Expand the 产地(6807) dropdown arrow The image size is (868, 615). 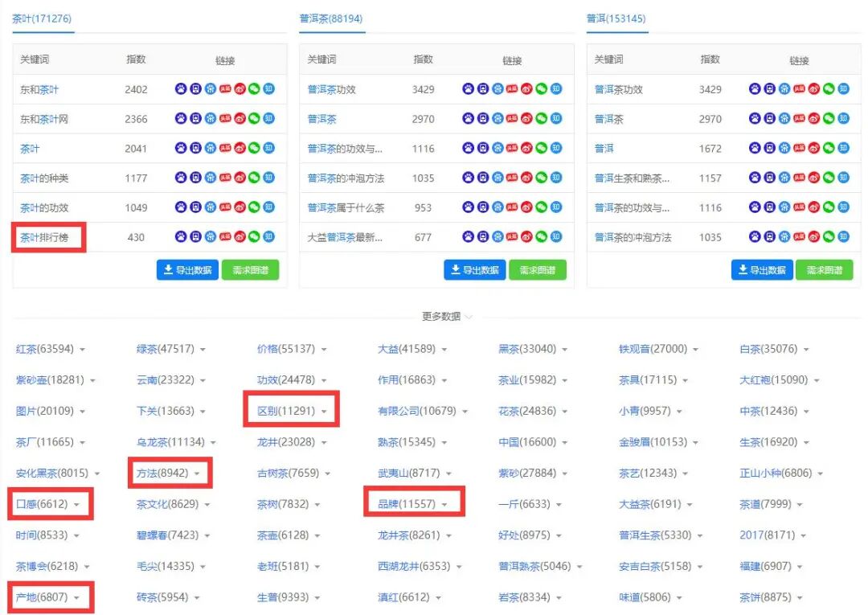[76, 598]
